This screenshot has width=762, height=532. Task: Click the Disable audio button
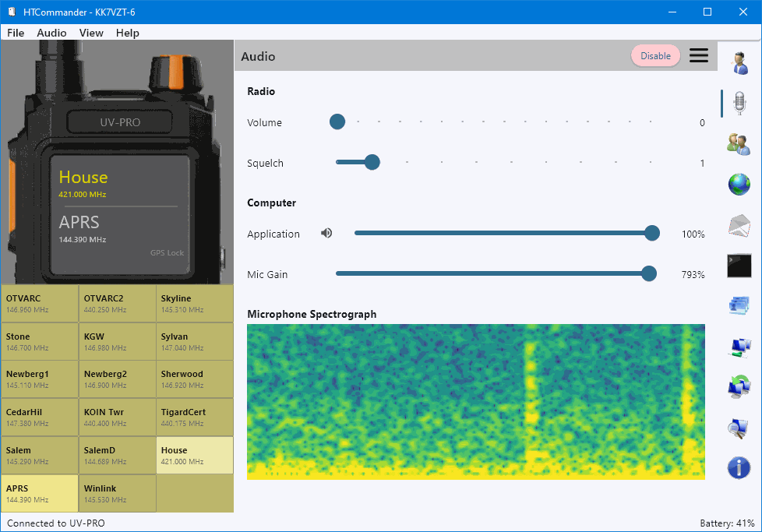click(x=655, y=56)
